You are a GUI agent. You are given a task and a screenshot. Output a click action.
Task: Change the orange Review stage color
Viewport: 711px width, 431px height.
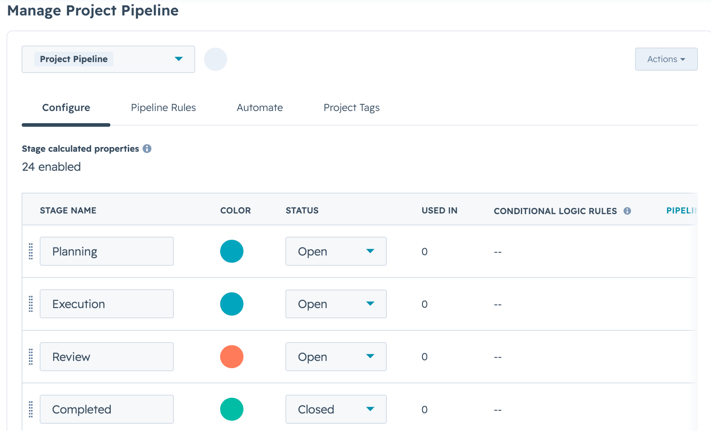click(x=232, y=357)
